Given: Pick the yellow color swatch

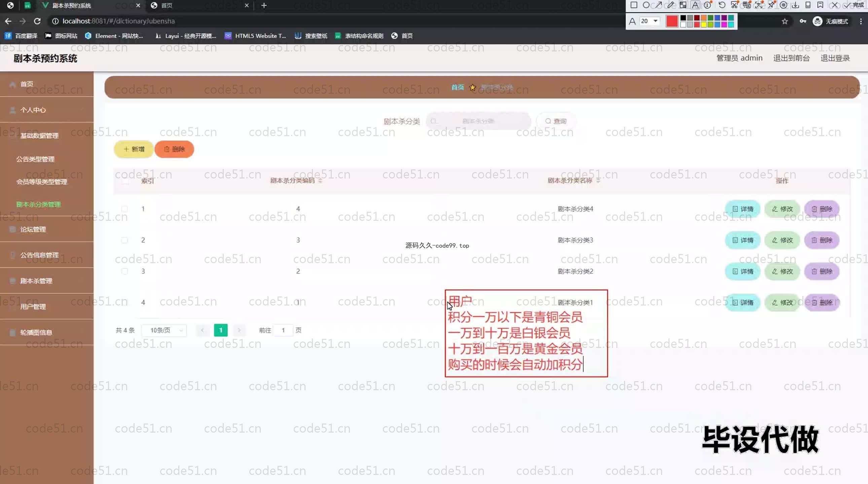Looking at the screenshot, I should point(703,24).
